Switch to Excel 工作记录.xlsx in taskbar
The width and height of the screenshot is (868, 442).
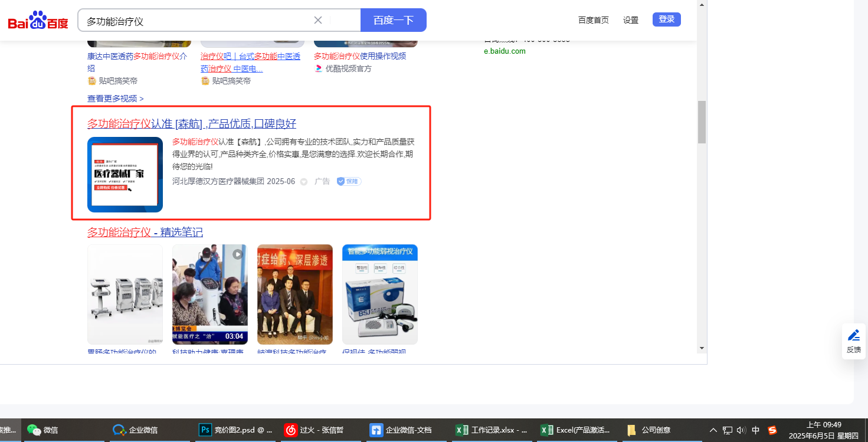click(x=493, y=430)
